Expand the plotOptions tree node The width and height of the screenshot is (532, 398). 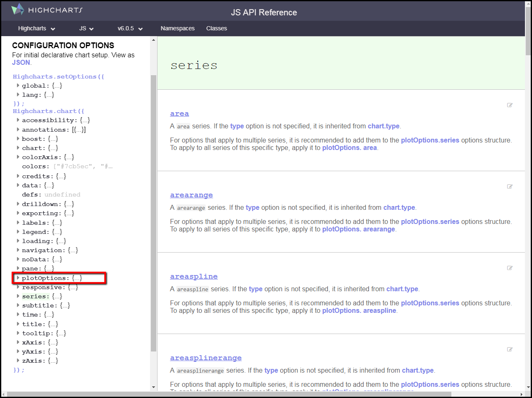coord(18,278)
